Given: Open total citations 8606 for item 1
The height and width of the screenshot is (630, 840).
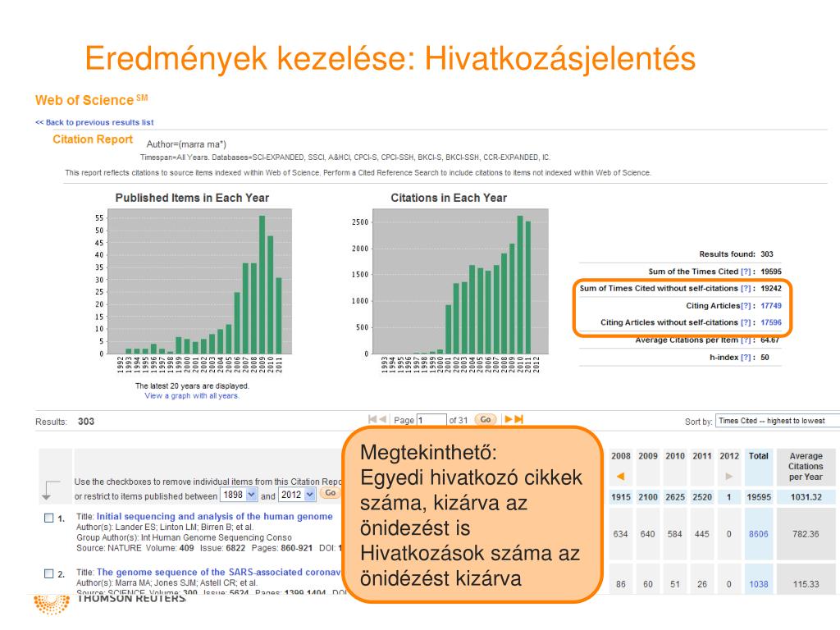Looking at the screenshot, I should coord(759,534).
